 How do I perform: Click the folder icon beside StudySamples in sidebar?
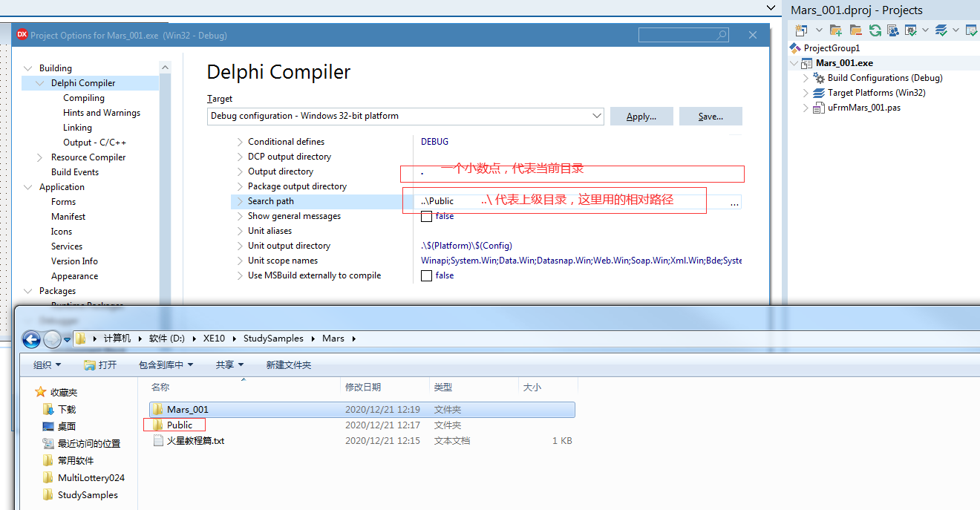click(48, 495)
